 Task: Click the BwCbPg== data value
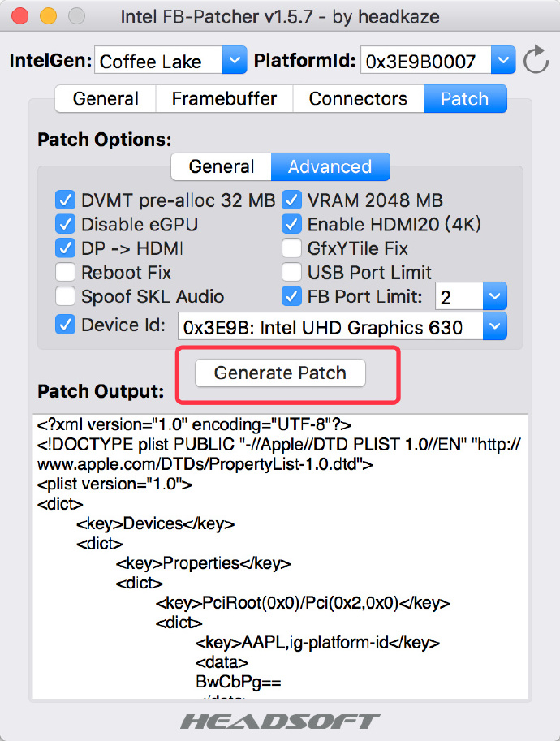click(x=238, y=682)
